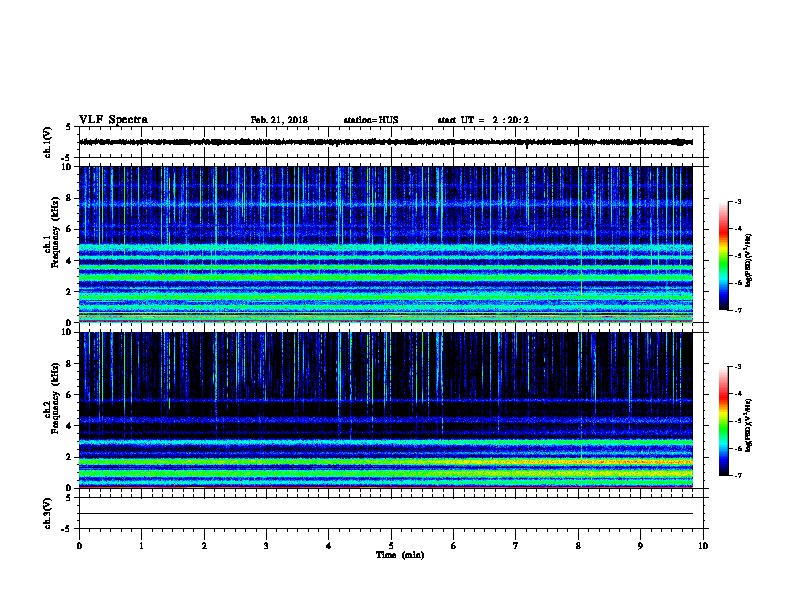Click the "-5" tick on ch.1(V) axis
Viewport: 792px width, 612px height.
(x=67, y=158)
